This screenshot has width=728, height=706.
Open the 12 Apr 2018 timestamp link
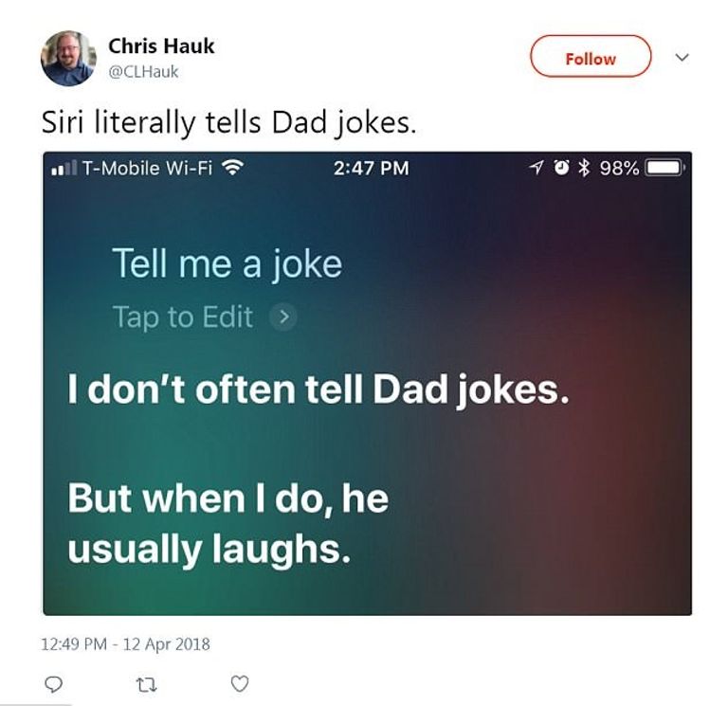(x=126, y=643)
